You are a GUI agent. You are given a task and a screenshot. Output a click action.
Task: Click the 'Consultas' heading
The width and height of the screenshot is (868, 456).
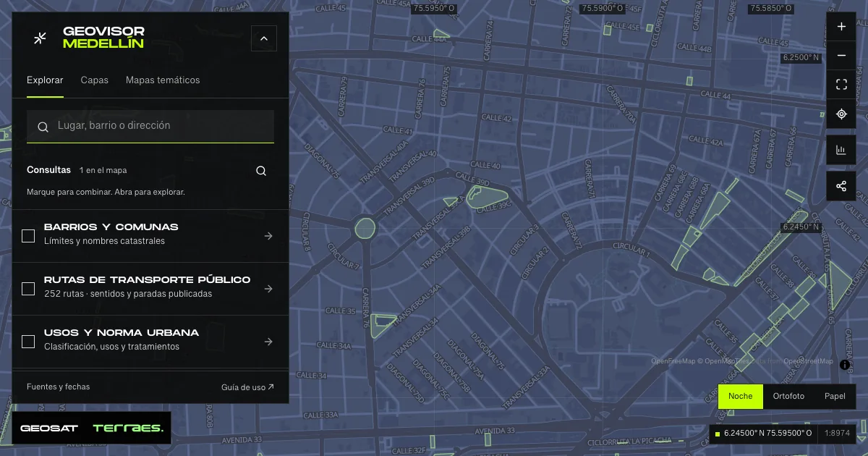pyautogui.click(x=48, y=170)
